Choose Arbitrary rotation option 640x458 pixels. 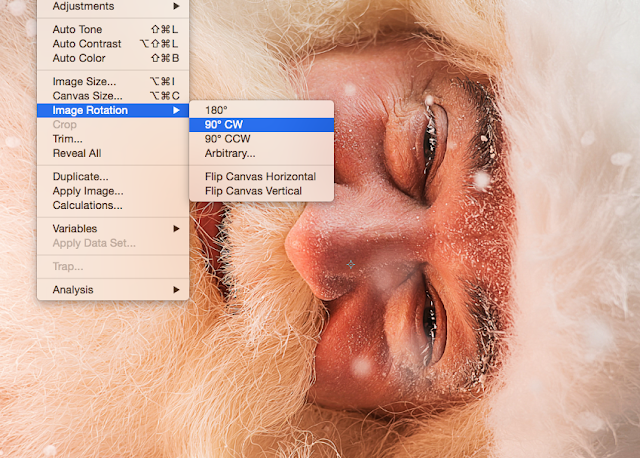pos(261,153)
